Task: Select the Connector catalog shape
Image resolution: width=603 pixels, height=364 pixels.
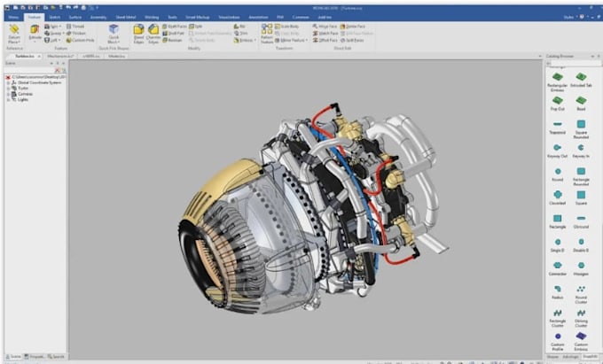Action: (557, 268)
